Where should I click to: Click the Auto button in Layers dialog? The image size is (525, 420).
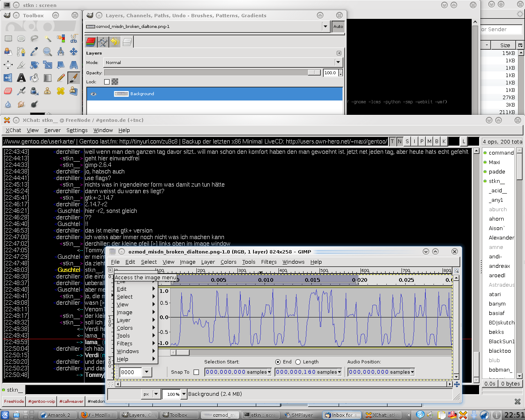pos(338,27)
